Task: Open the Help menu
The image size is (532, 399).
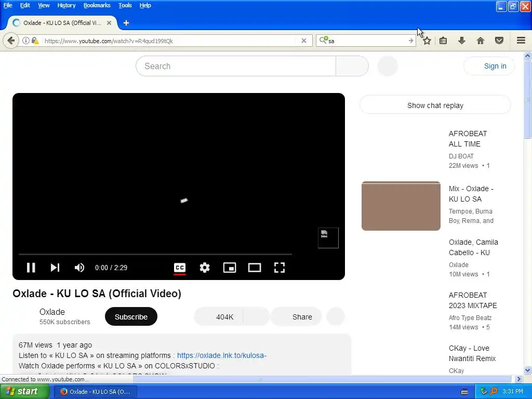Action: [145, 5]
